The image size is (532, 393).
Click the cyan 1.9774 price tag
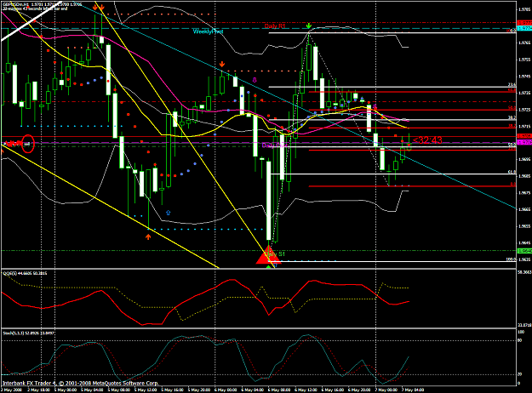point(524,28)
